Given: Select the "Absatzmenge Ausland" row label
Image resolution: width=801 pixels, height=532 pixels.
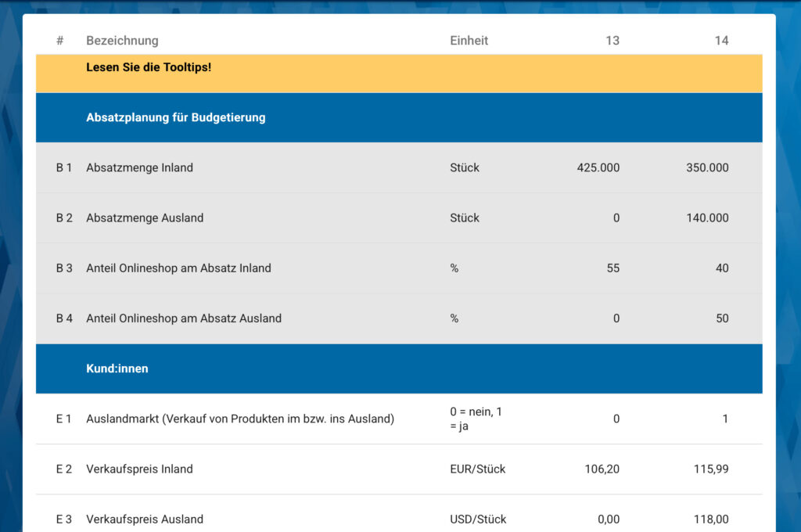Looking at the screenshot, I should tap(145, 218).
